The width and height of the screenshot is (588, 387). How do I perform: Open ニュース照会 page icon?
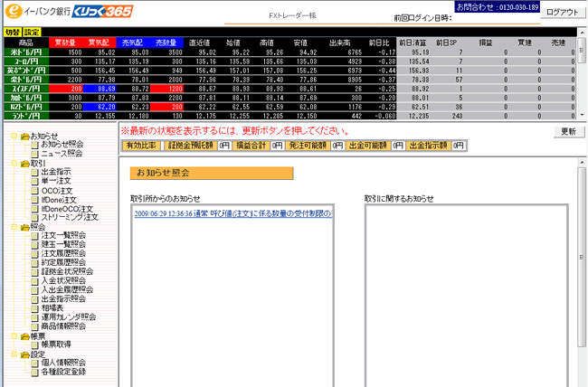pyautogui.click(x=35, y=154)
